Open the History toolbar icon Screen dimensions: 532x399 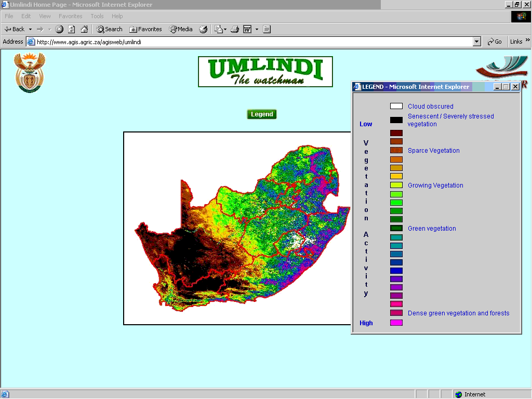pyautogui.click(x=203, y=29)
